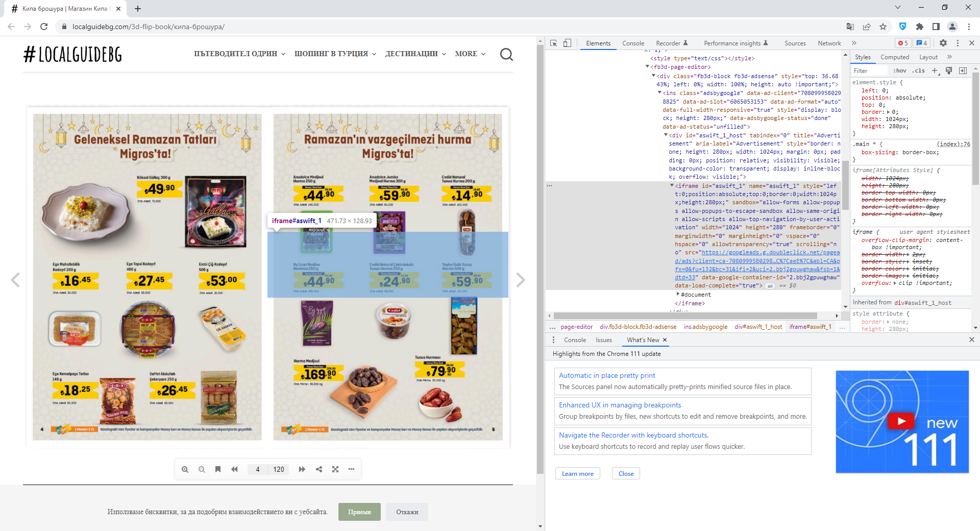The width and height of the screenshot is (980, 531).
Task: Zoom out of the flip book
Action: coord(202,469)
